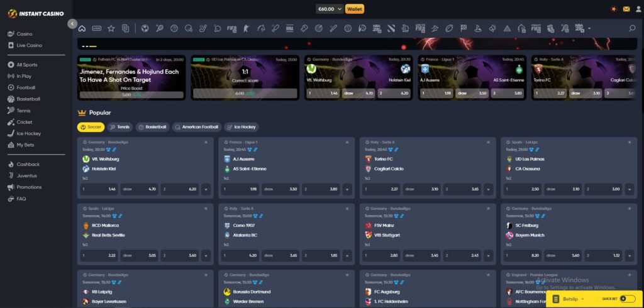Viewport: 644px width, 308px height.
Task: Expand more markets on AJ Auxerre card
Action: (347, 189)
